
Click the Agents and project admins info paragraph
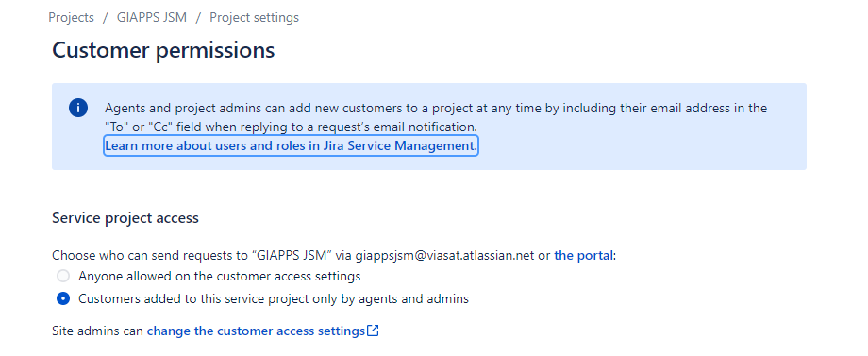[x=436, y=117]
